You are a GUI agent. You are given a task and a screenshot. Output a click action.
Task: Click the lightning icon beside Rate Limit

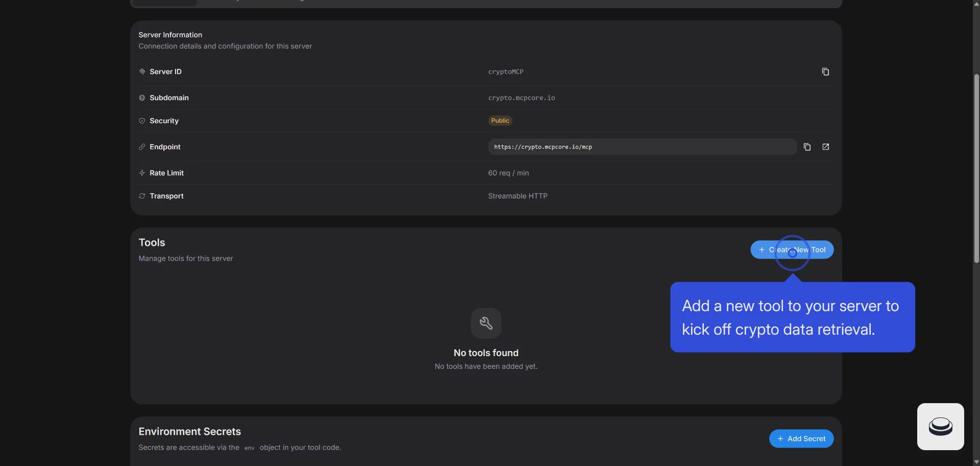pyautogui.click(x=142, y=173)
